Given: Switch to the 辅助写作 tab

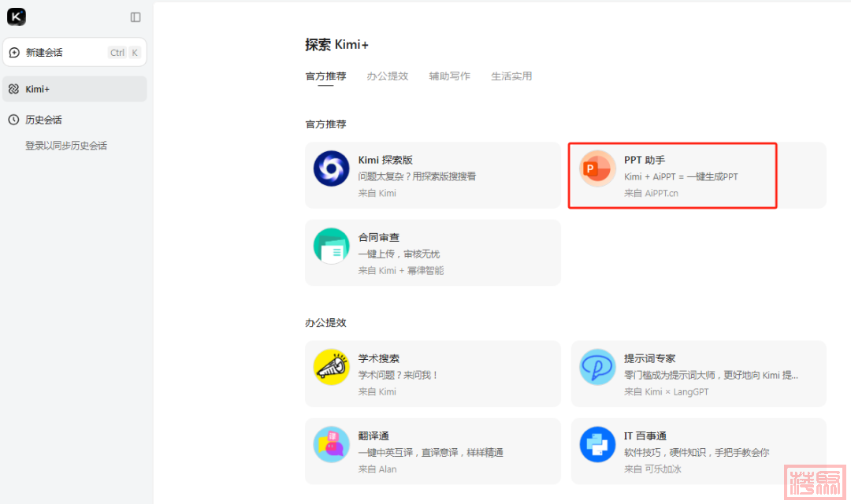Looking at the screenshot, I should pos(449,76).
